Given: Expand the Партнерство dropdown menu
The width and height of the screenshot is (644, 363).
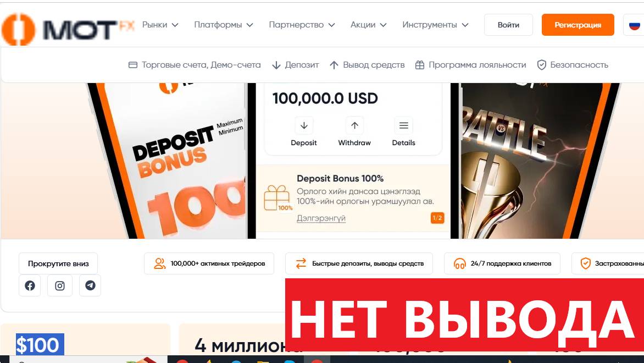Looking at the screenshot, I should coord(302,25).
